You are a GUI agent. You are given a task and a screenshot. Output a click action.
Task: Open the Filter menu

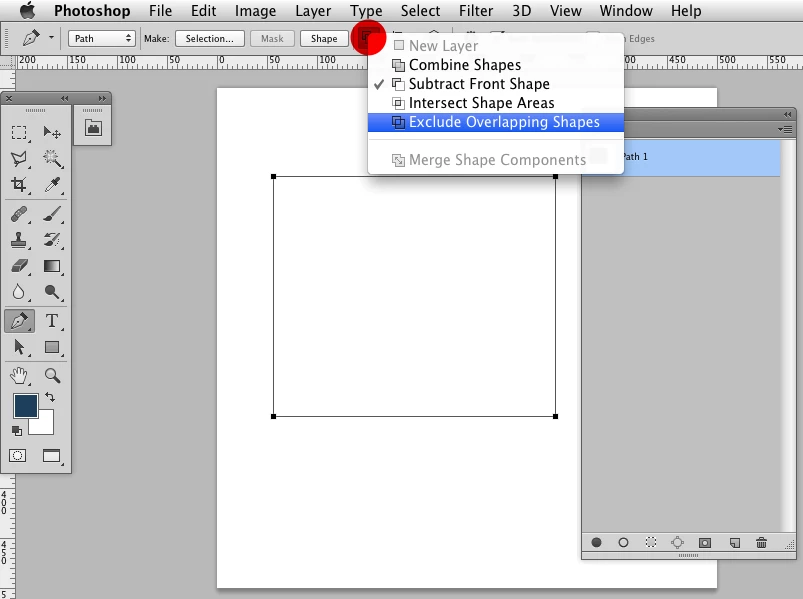click(x=476, y=11)
